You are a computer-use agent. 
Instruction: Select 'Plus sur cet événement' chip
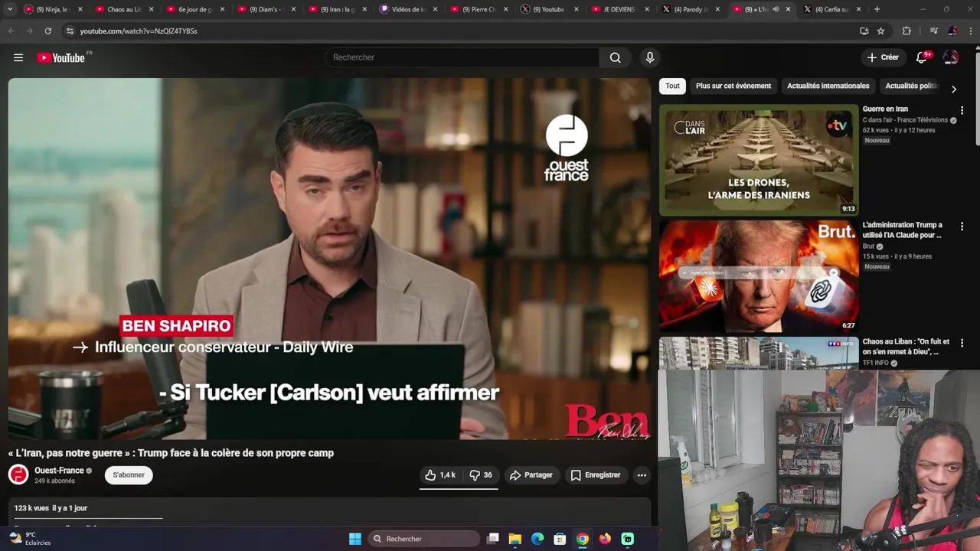tap(733, 86)
